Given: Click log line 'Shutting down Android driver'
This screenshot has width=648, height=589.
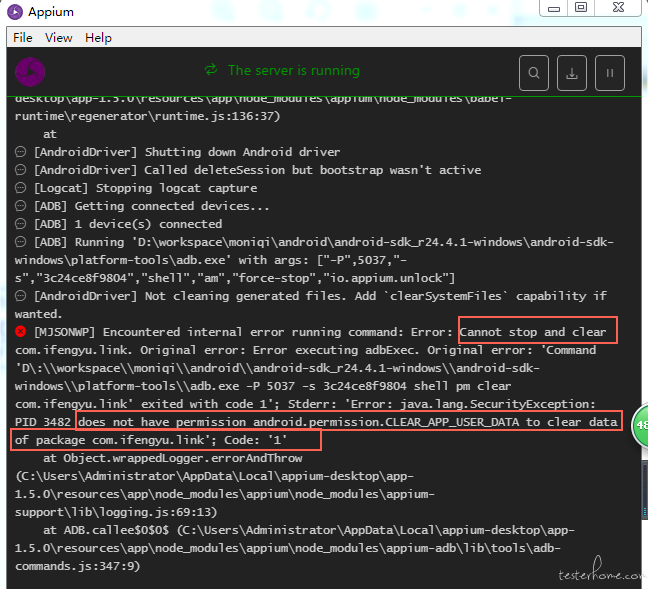Looking at the screenshot, I should (243, 152).
